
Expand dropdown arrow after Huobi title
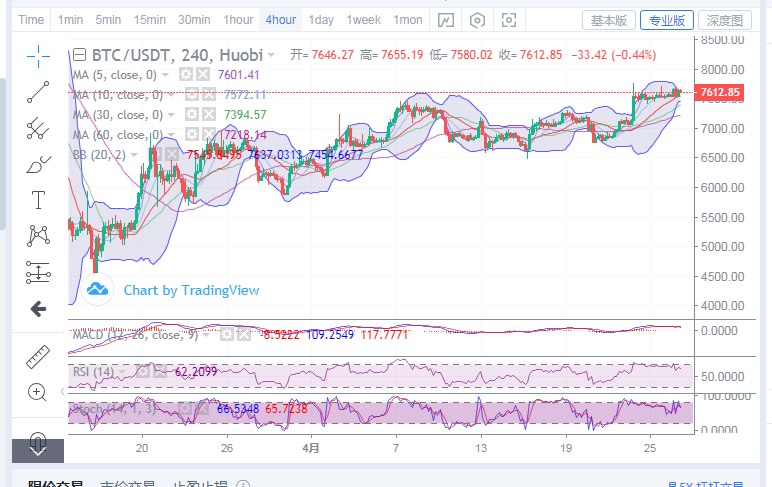271,55
